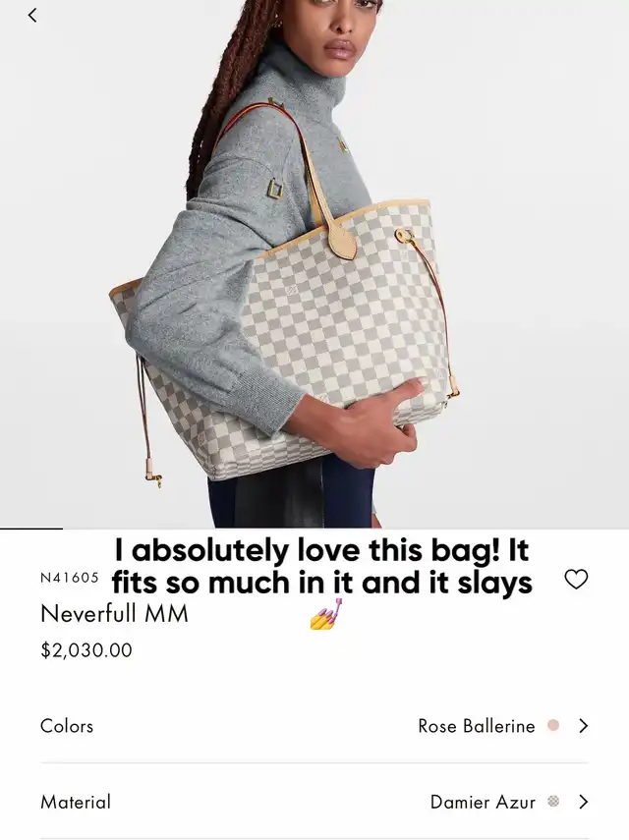Tap the $2,030.00 price text
Image resolution: width=629 pixels, height=840 pixels.
(86, 650)
